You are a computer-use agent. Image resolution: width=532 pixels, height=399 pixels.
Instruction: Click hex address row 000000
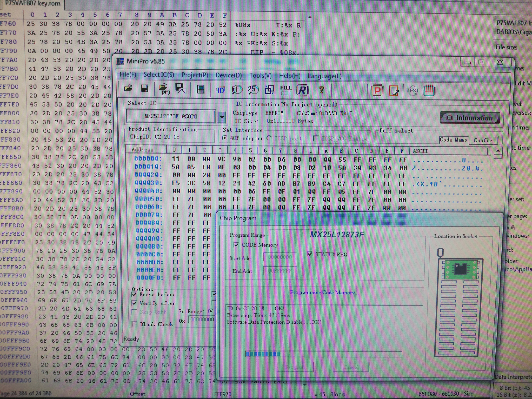(x=148, y=158)
